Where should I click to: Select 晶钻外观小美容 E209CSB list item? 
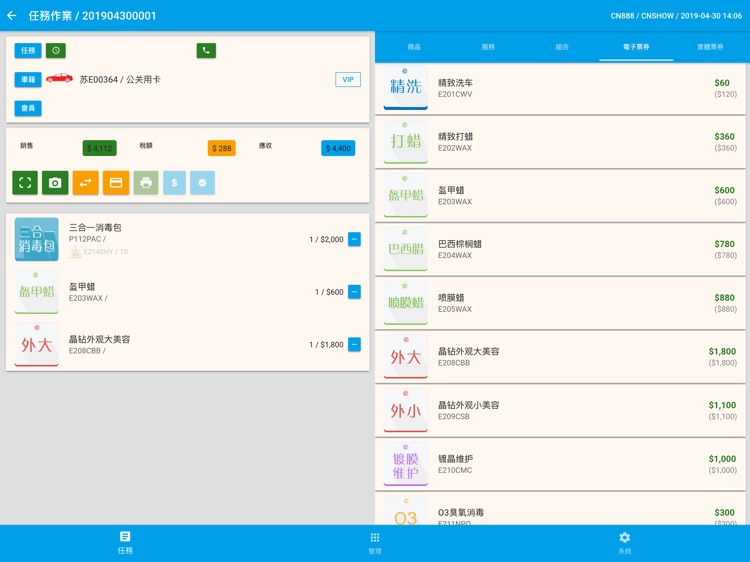point(561,410)
